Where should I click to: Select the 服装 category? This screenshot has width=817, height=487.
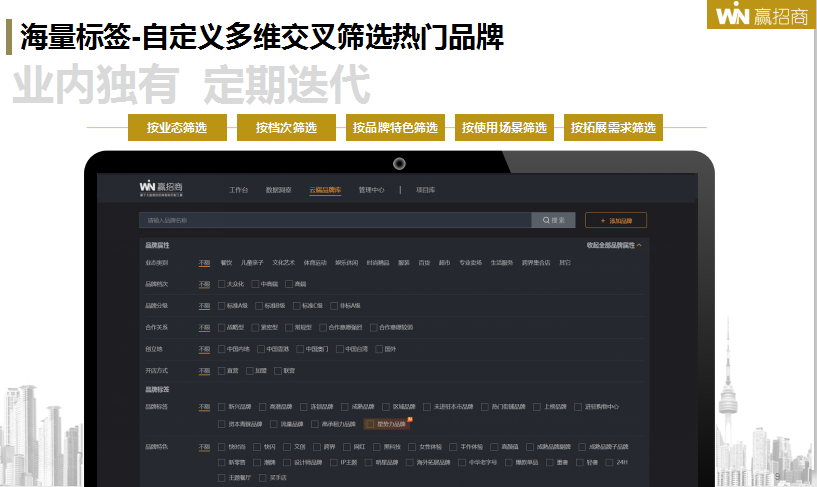click(x=404, y=263)
